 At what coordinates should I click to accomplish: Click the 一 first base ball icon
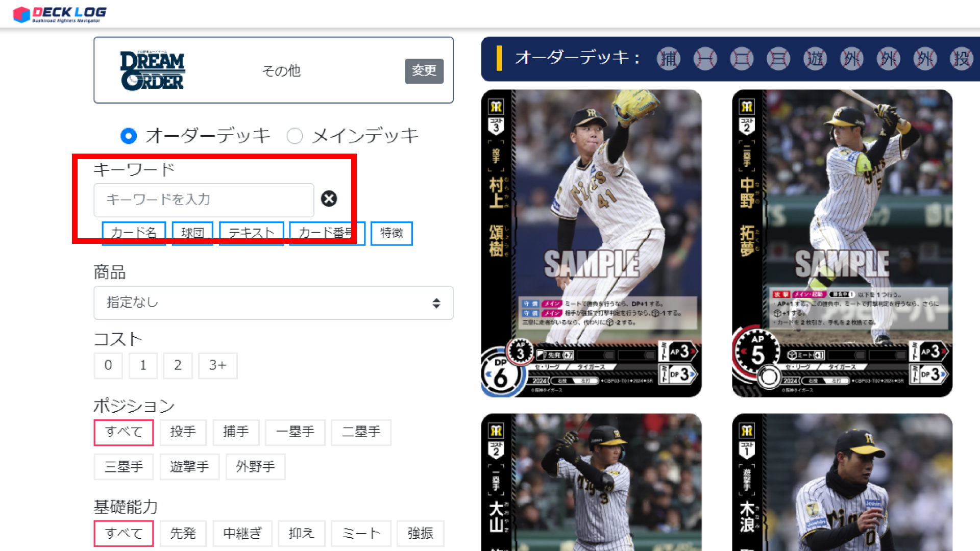[705, 59]
